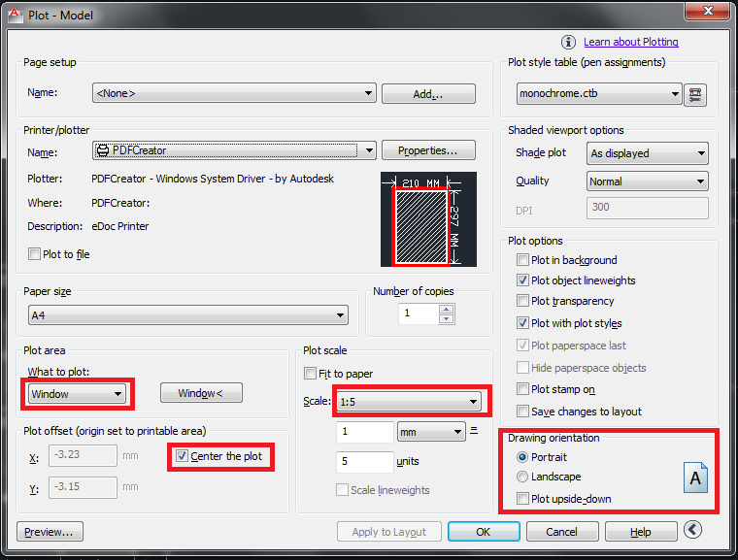
Task: Enable Fit to paper checkbox
Action: click(x=310, y=374)
